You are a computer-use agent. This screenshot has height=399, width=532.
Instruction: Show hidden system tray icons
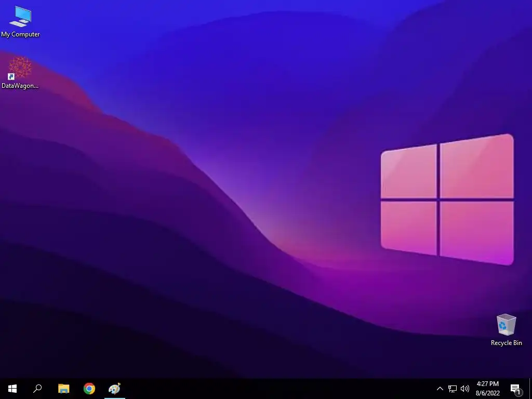point(440,389)
